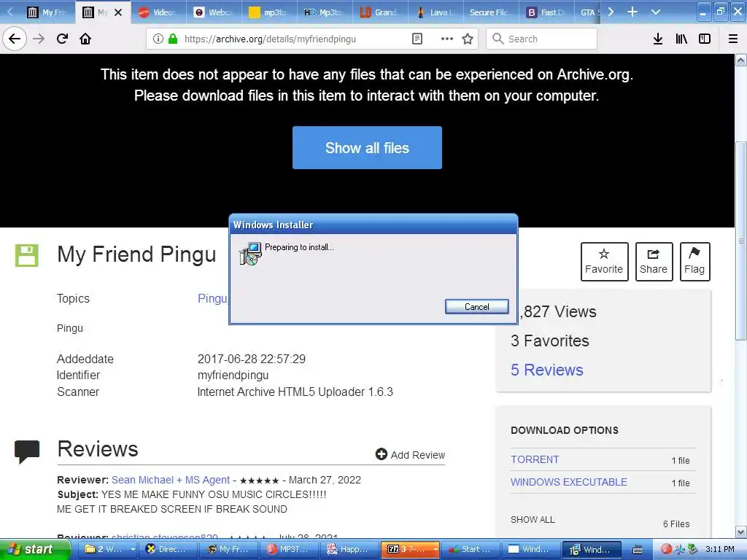
Task: Open reviewer Sean Michael + MS Agent profile
Action: (x=171, y=480)
